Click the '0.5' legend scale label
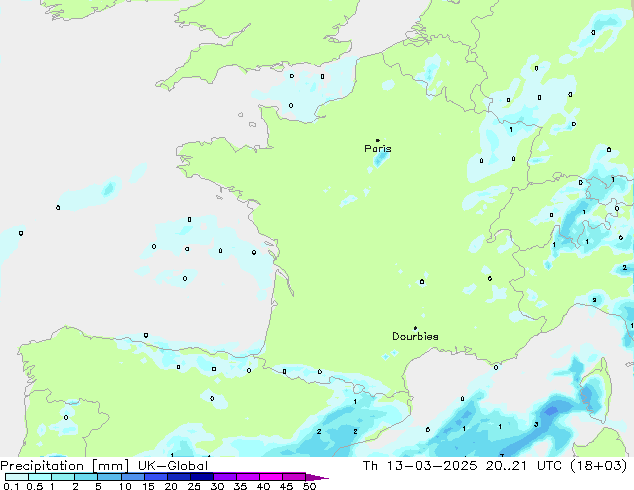This screenshot has height=490, width=634. [34, 486]
